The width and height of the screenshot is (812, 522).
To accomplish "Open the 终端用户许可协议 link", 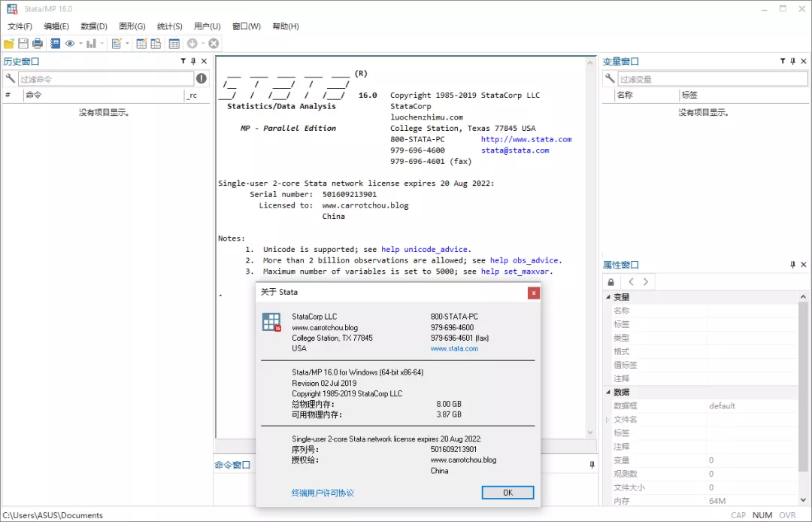I will click(x=323, y=493).
